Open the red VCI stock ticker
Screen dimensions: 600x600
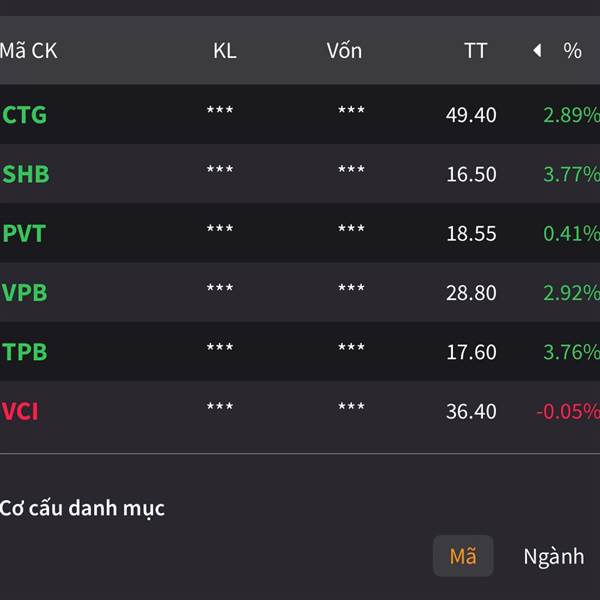click(x=21, y=411)
